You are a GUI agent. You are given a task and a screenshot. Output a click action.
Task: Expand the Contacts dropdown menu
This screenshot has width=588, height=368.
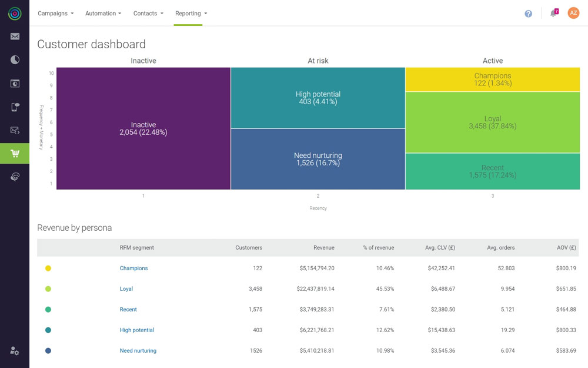[148, 14]
